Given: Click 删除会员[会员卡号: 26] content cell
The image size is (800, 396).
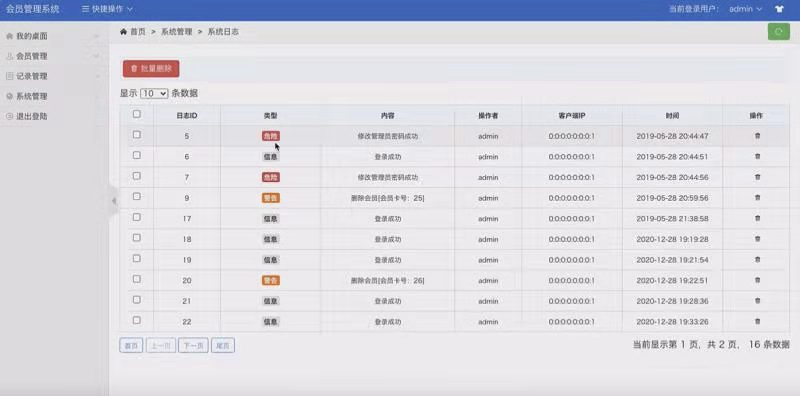Looking at the screenshot, I should coord(388,280).
